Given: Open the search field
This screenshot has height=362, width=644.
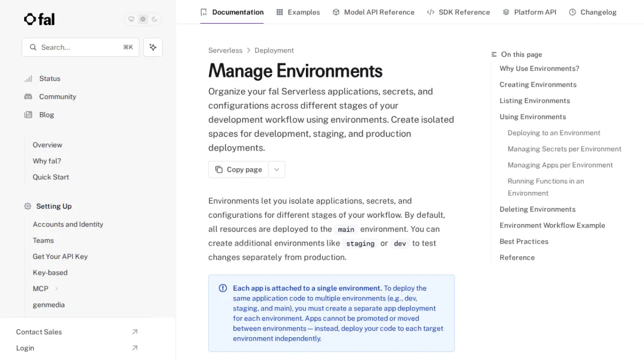Looking at the screenshot, I should 80,47.
